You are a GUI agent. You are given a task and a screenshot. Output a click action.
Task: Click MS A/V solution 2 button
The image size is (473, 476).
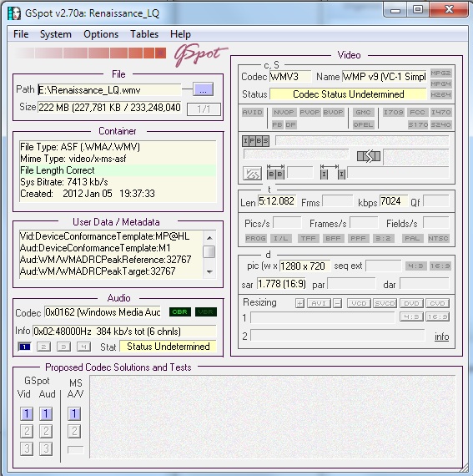coord(74,431)
